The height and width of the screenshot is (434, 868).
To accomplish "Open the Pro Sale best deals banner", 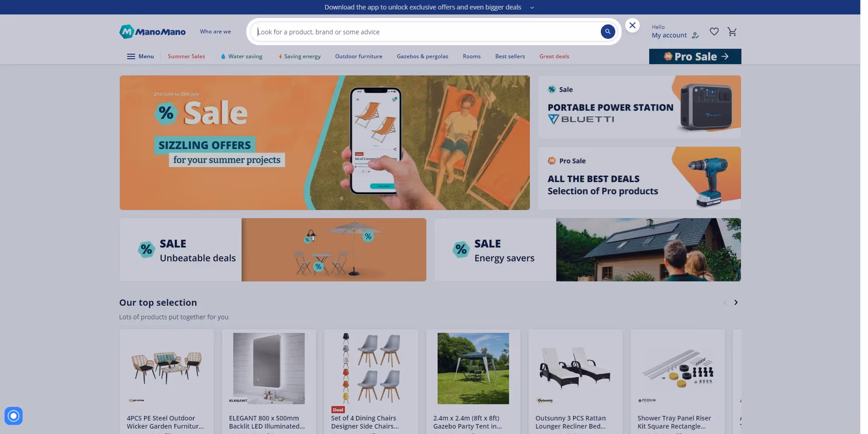I will pyautogui.click(x=639, y=178).
